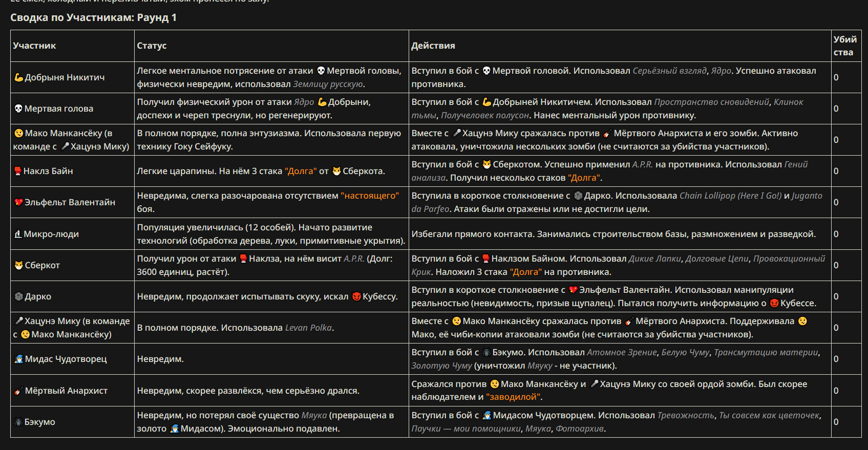
Task: Click boxing glove emoji in Сберкот status cell
Action: (243, 259)
